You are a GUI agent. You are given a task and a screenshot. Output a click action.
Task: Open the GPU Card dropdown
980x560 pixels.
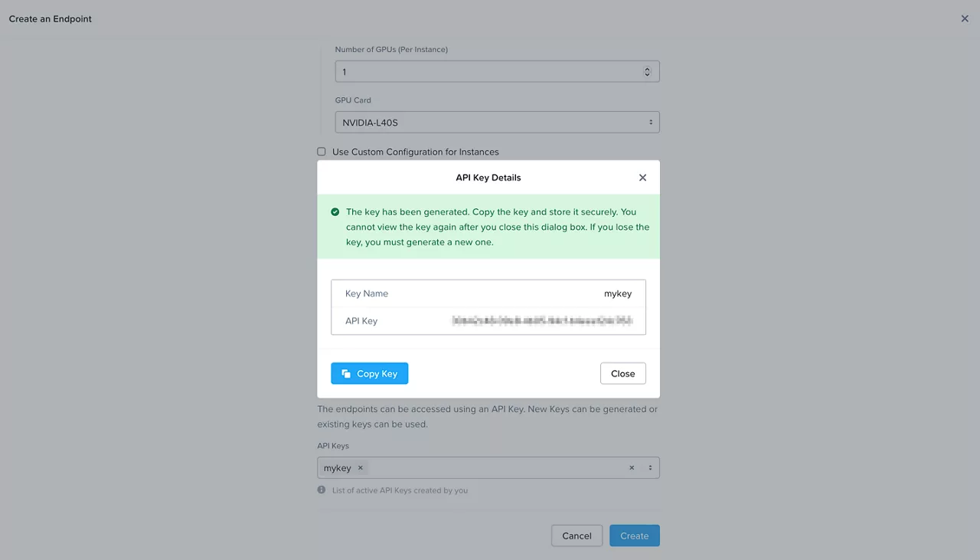650,122
